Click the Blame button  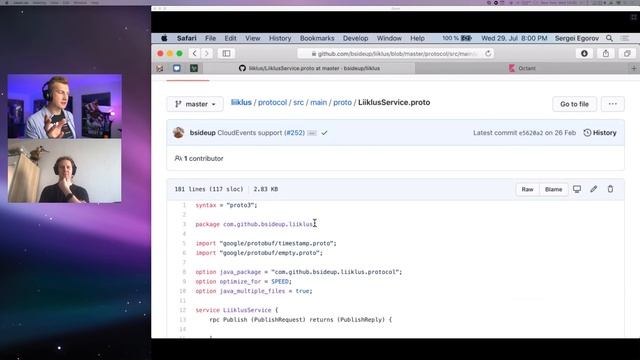click(553, 189)
